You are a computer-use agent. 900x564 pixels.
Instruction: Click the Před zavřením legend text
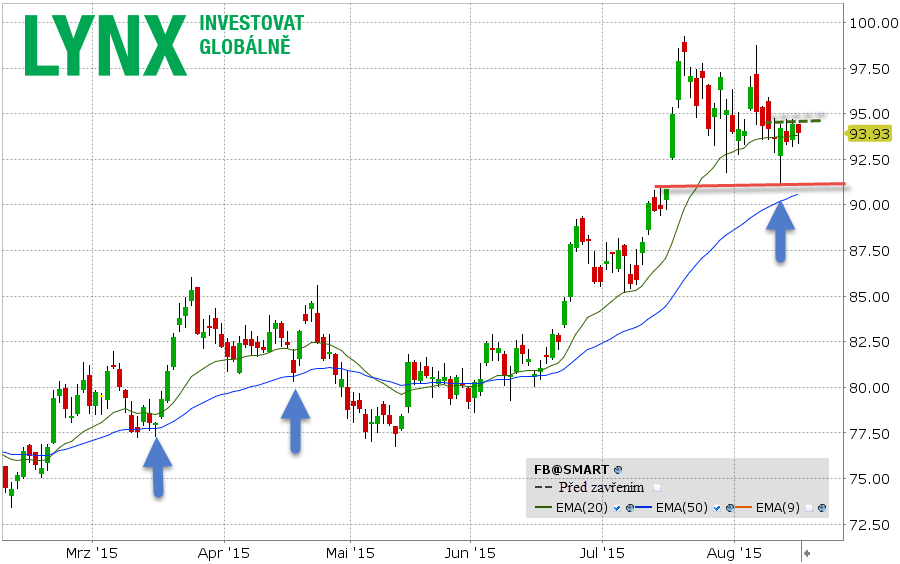click(x=601, y=488)
